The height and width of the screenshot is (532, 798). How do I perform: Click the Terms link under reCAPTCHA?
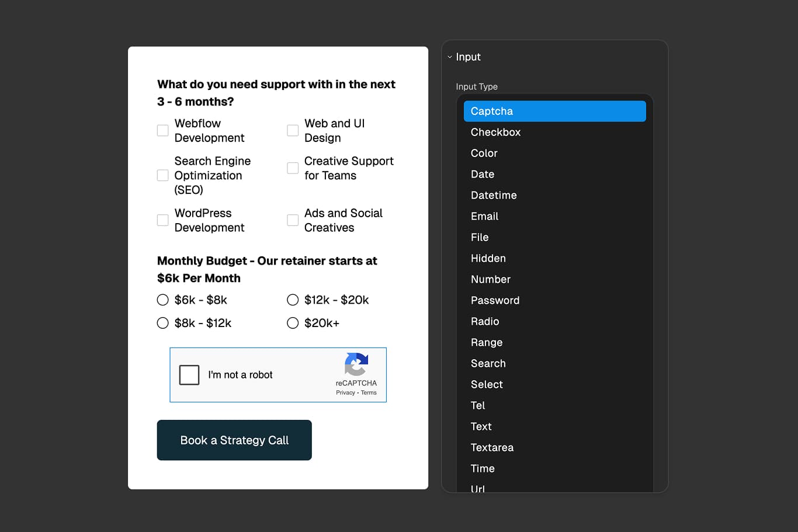369,392
